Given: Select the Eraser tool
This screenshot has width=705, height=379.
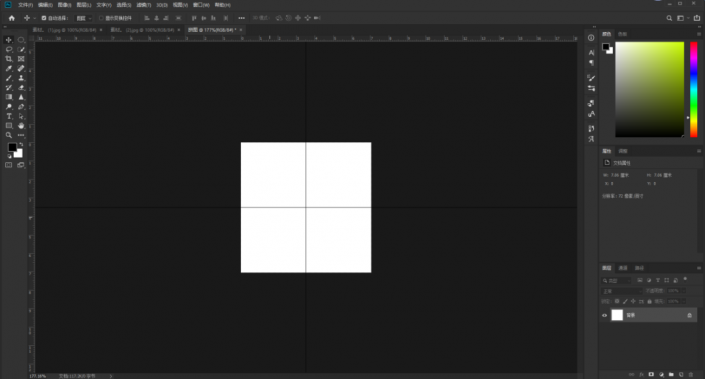Looking at the screenshot, I should click(x=21, y=88).
